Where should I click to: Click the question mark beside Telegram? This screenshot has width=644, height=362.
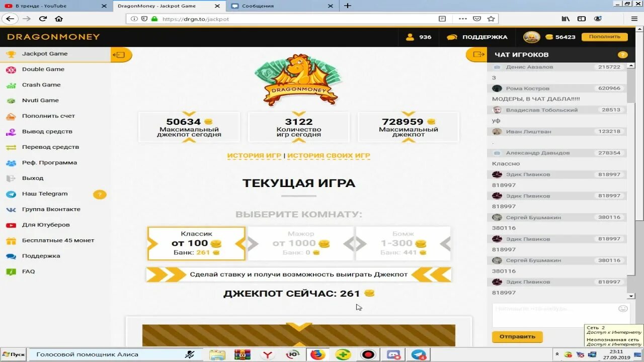click(x=100, y=195)
